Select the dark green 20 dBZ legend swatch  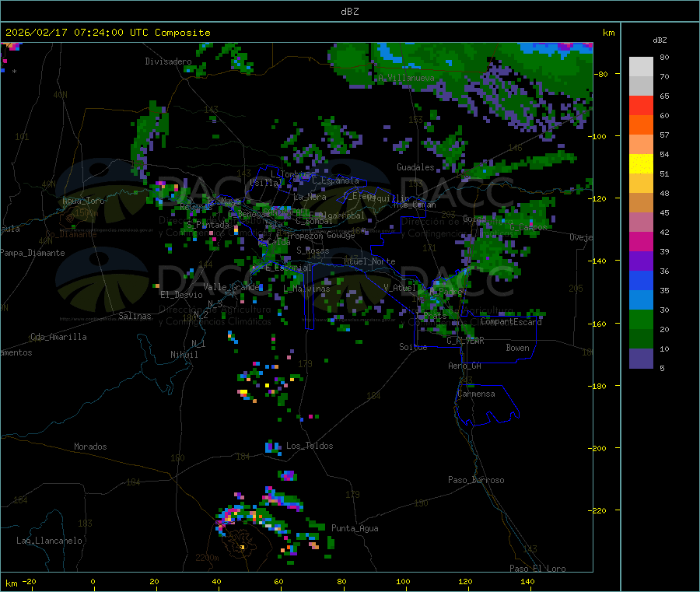tap(641, 339)
